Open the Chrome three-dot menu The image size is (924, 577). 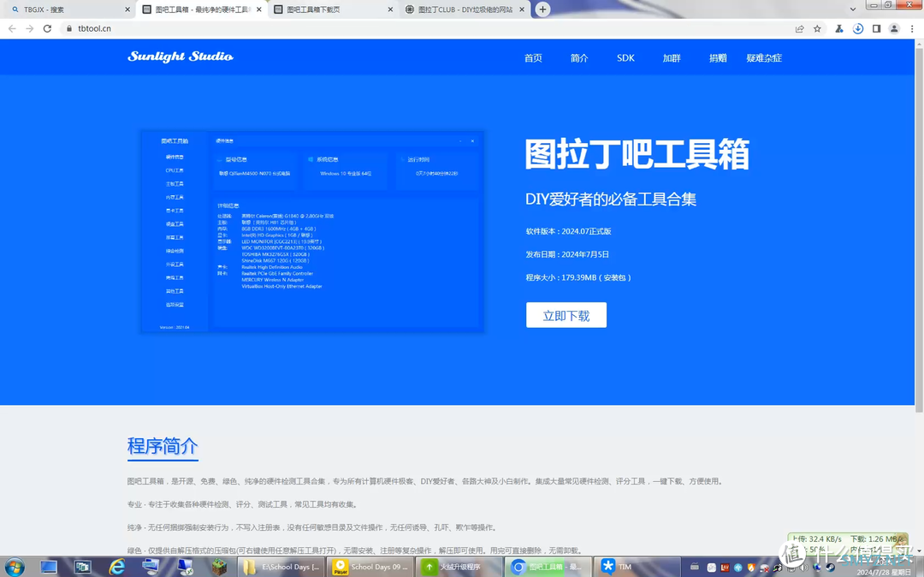[912, 28]
